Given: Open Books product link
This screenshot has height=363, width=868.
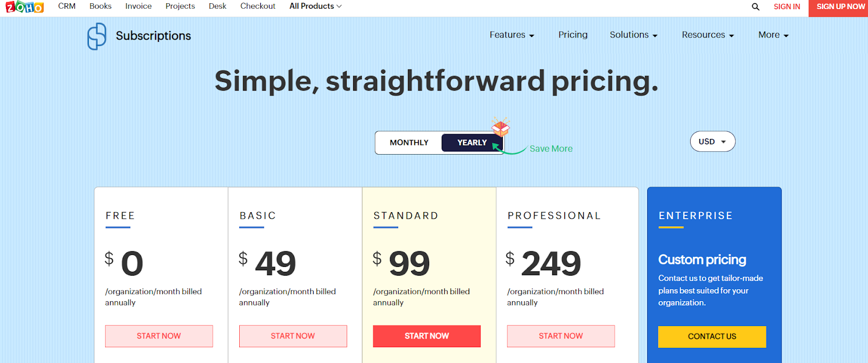Looking at the screenshot, I should (x=100, y=6).
